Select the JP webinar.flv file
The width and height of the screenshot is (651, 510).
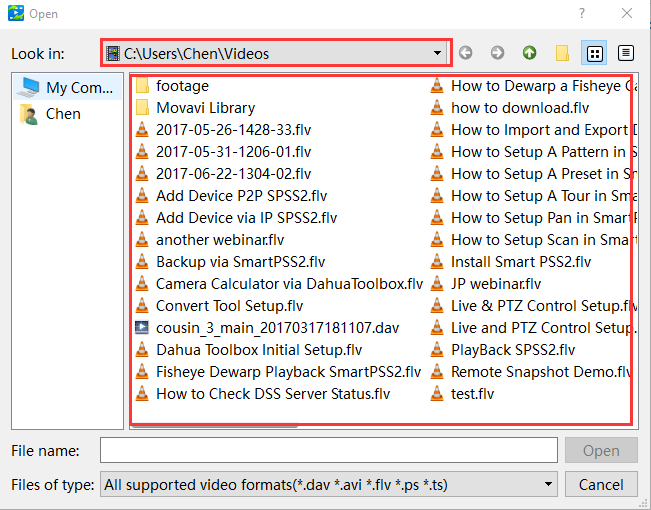tap(496, 284)
